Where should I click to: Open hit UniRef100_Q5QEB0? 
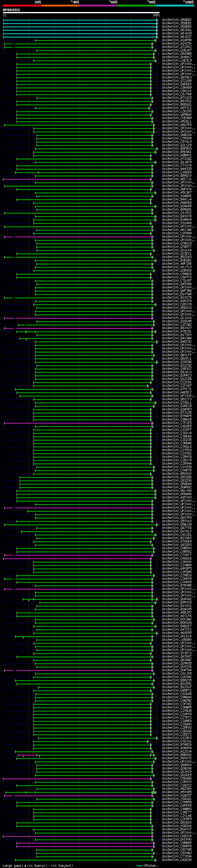[x=177, y=26]
